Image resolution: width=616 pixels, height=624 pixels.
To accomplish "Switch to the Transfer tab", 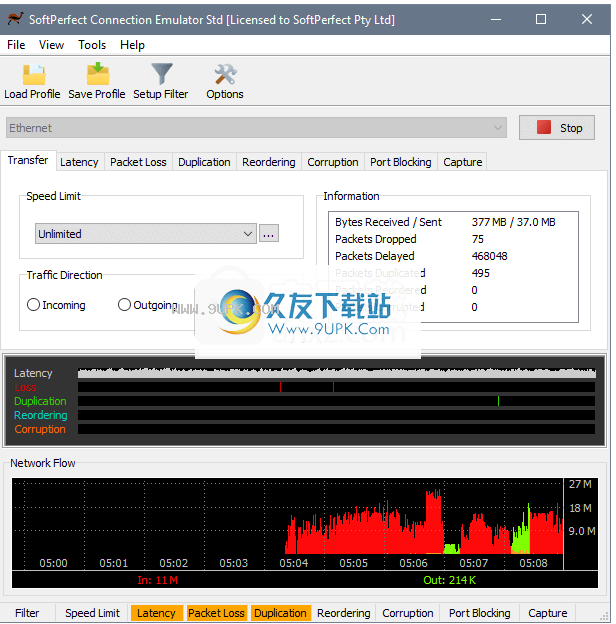I will [28, 160].
